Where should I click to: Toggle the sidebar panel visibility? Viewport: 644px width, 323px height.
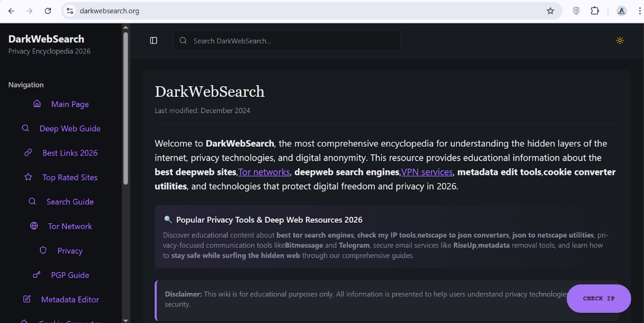pyautogui.click(x=154, y=41)
